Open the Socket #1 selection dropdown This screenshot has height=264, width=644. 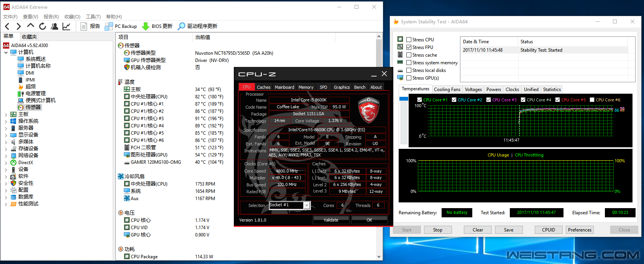(307, 205)
